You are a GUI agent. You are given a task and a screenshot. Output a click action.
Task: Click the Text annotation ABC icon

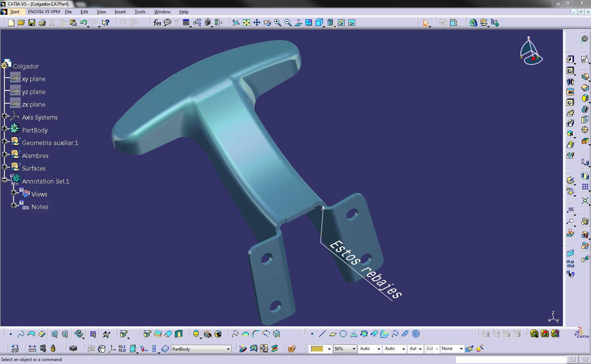click(x=571, y=210)
